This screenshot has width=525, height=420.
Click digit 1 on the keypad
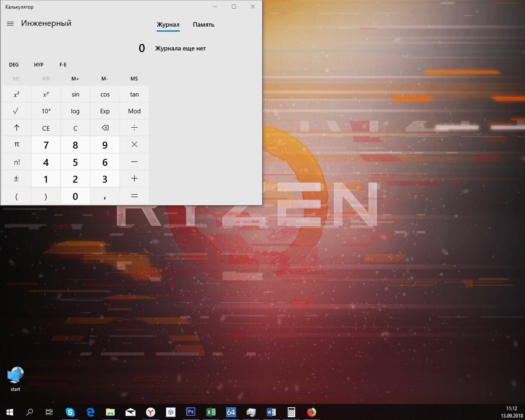click(x=46, y=178)
